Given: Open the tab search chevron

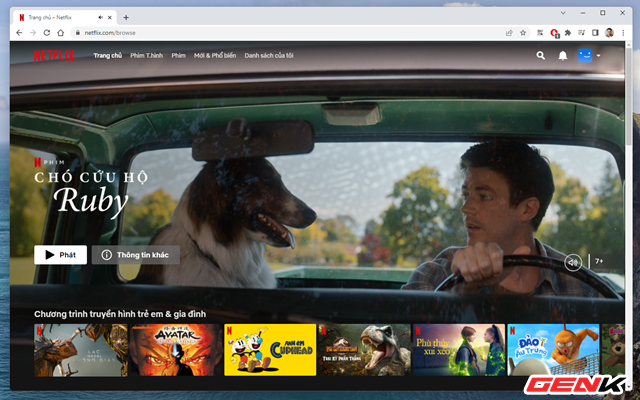Looking at the screenshot, I should pyautogui.click(x=563, y=13).
